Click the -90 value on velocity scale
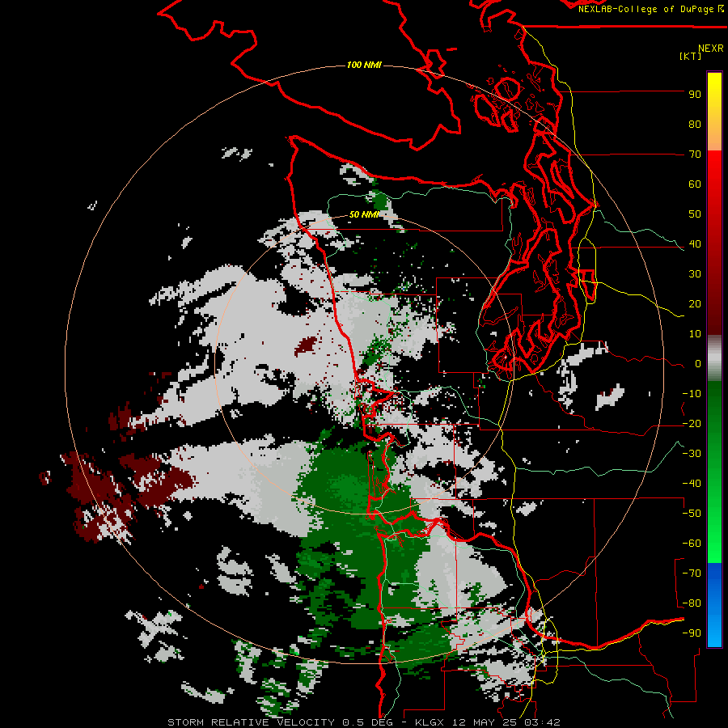 click(692, 633)
